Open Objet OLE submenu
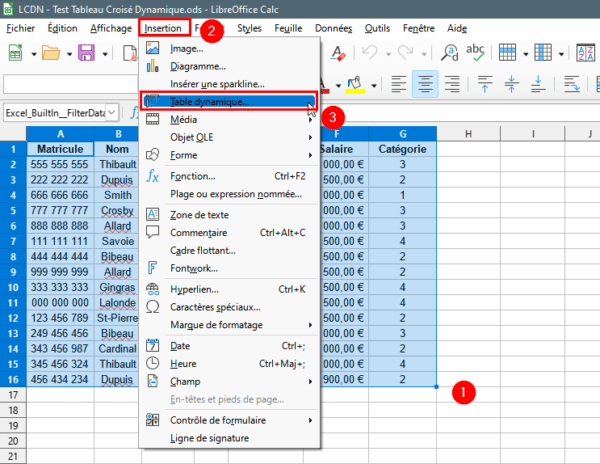This screenshot has height=464, width=600. tap(229, 137)
